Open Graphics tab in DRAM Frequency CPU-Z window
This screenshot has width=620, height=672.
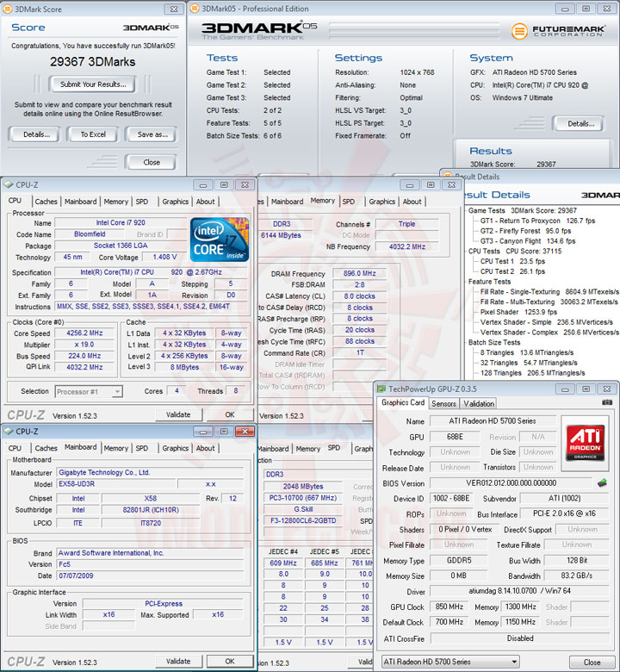coord(381,202)
